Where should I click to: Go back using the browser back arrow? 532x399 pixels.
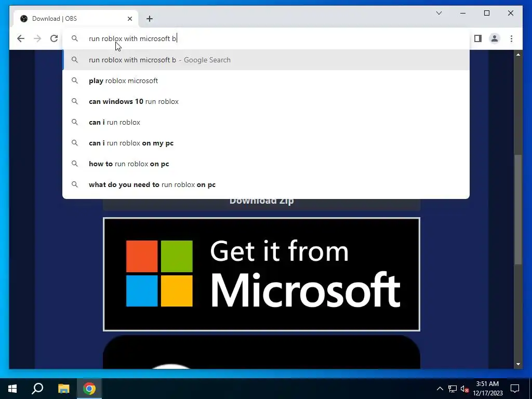[21, 38]
